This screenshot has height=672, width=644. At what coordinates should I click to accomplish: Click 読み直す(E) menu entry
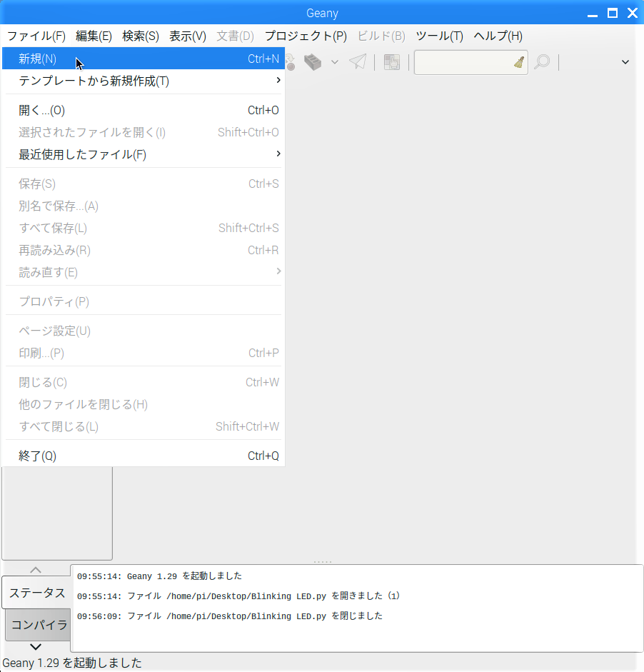(144, 272)
